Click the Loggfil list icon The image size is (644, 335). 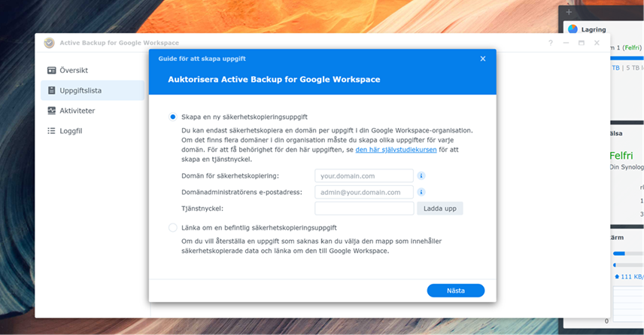click(x=51, y=131)
